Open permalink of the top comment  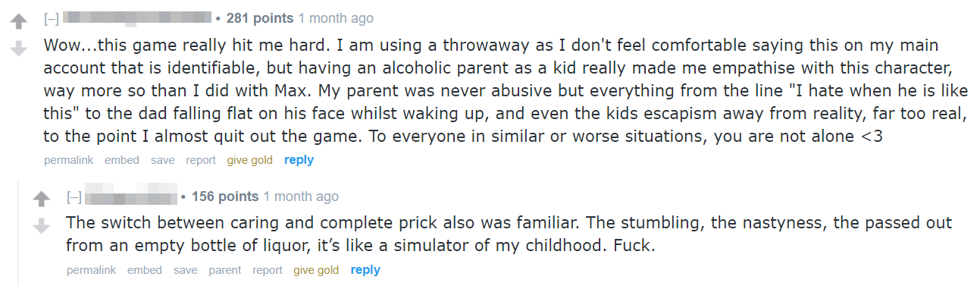(x=69, y=160)
